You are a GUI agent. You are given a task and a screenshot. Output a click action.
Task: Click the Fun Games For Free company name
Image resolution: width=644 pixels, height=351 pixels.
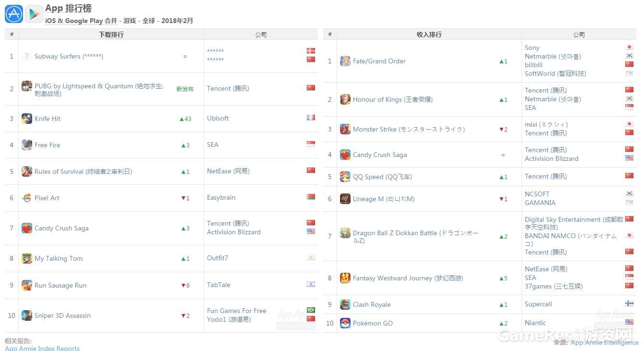click(237, 311)
